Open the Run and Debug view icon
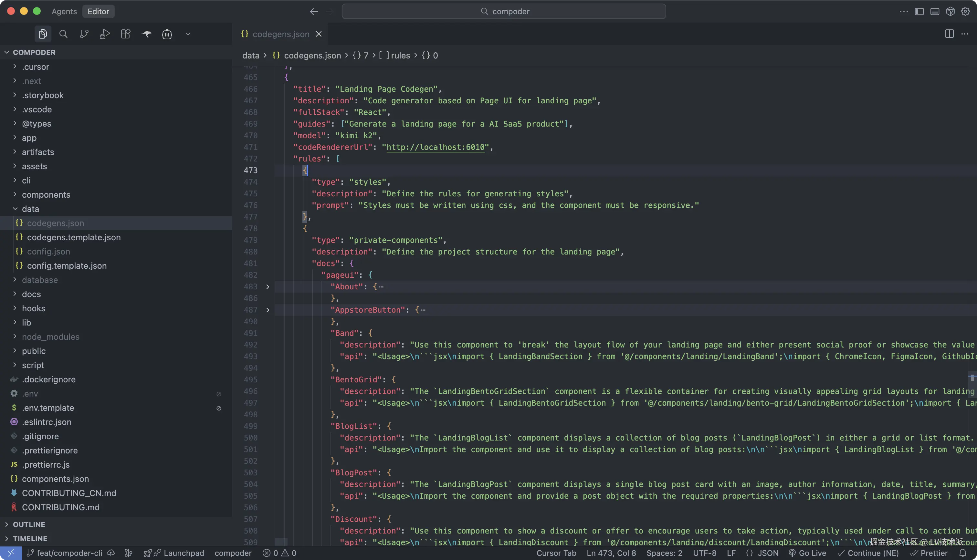The image size is (977, 560). pos(105,34)
